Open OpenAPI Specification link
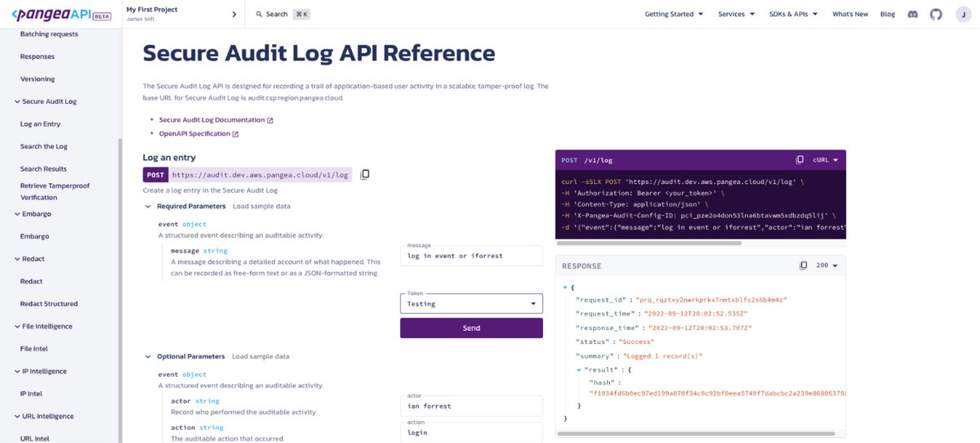980x443 pixels. coord(198,133)
